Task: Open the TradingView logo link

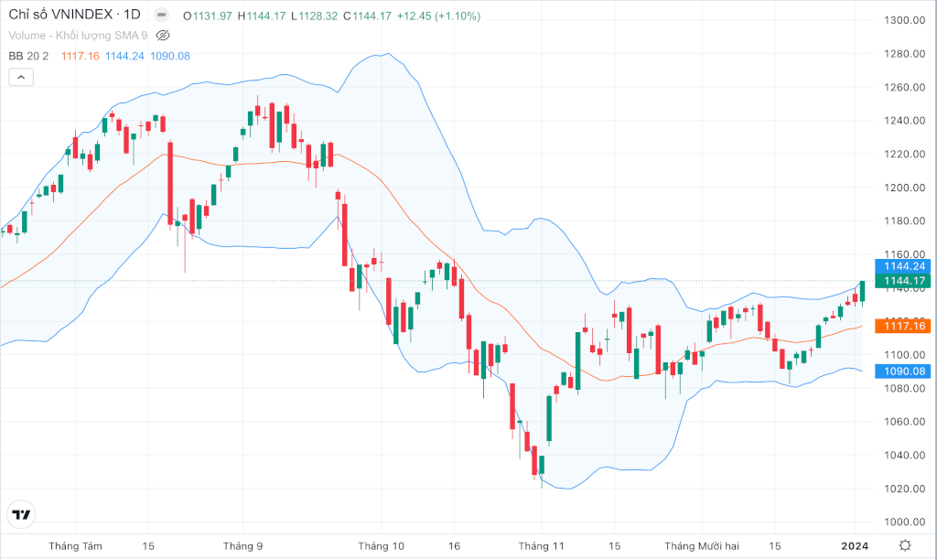Action: pos(22,514)
